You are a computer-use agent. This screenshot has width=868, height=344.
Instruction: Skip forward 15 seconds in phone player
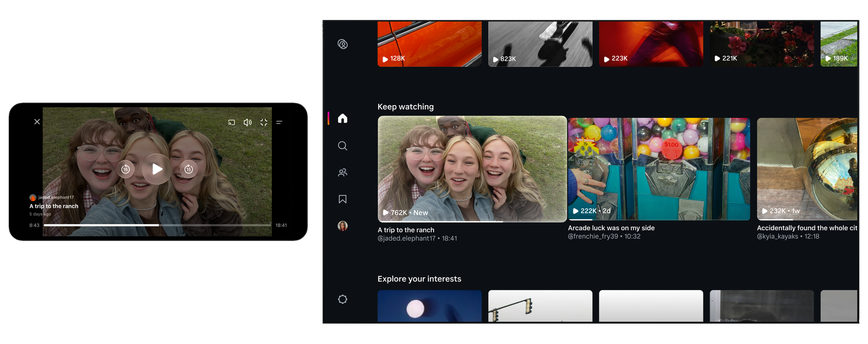(x=189, y=169)
